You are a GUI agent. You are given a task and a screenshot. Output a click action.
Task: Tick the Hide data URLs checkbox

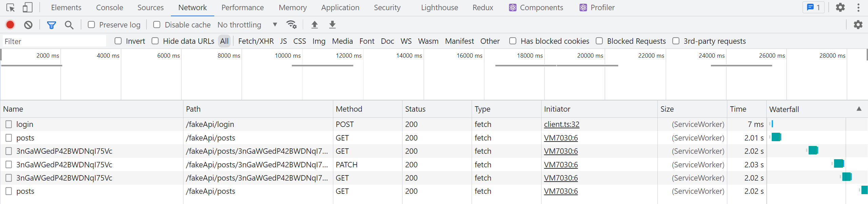coord(155,41)
